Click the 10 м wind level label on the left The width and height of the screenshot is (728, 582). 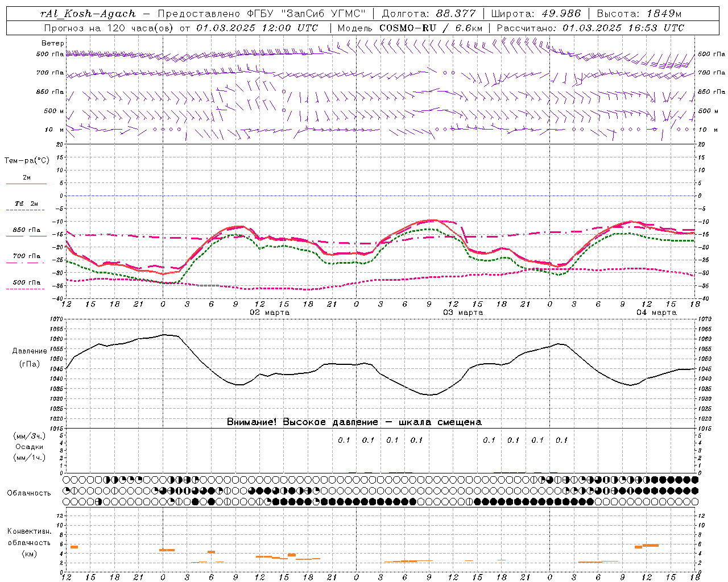point(54,130)
